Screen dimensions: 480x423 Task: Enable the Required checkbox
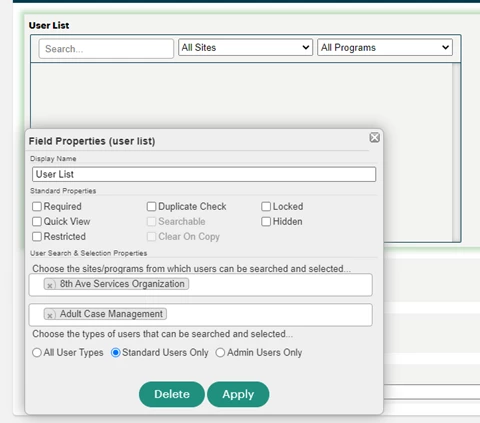[x=37, y=207]
